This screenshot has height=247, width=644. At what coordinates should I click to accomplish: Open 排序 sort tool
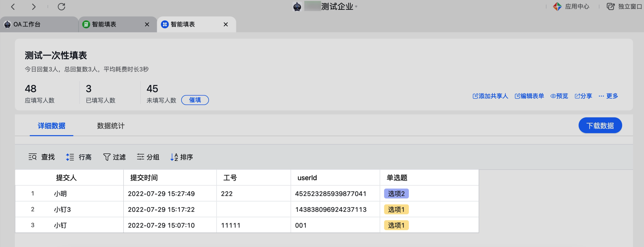pos(182,157)
